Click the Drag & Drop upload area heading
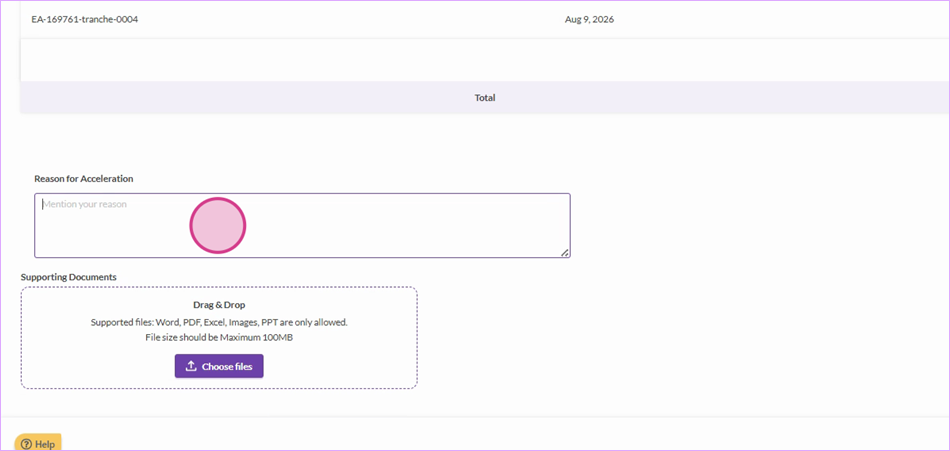Image resolution: width=950 pixels, height=451 pixels. pyautogui.click(x=219, y=305)
